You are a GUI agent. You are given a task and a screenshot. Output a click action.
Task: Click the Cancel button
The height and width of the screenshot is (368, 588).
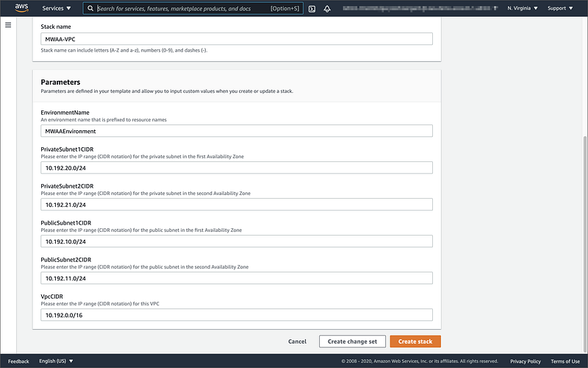tap(297, 342)
